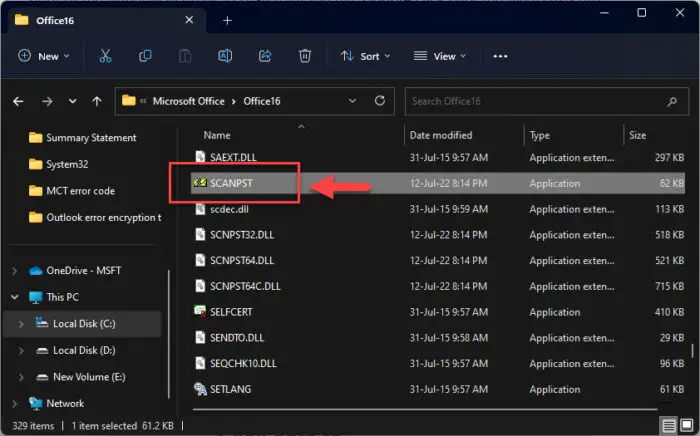Click the Delete trash icon
The image size is (700, 436).
(x=305, y=56)
